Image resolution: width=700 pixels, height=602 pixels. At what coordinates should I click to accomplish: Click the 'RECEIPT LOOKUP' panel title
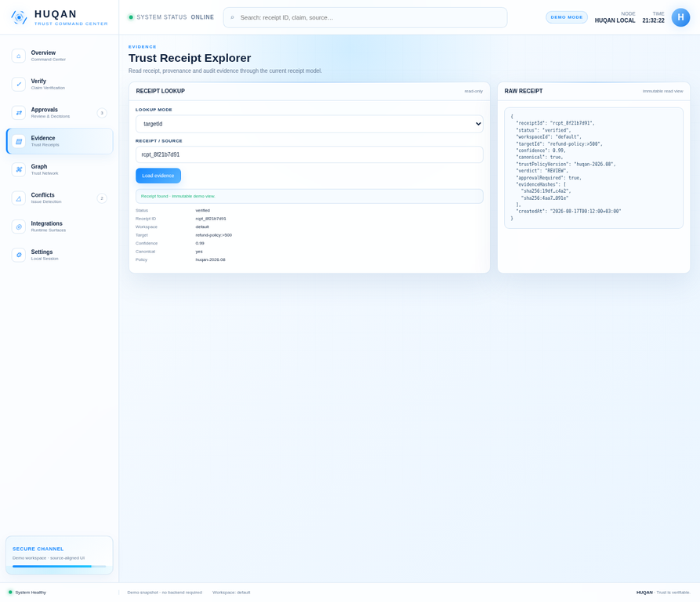tap(160, 91)
